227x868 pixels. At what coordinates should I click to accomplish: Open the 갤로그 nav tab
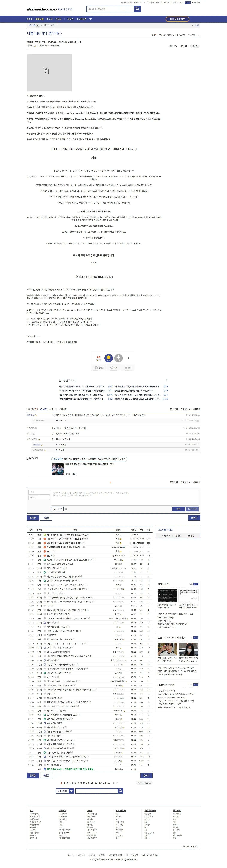(70, 19)
